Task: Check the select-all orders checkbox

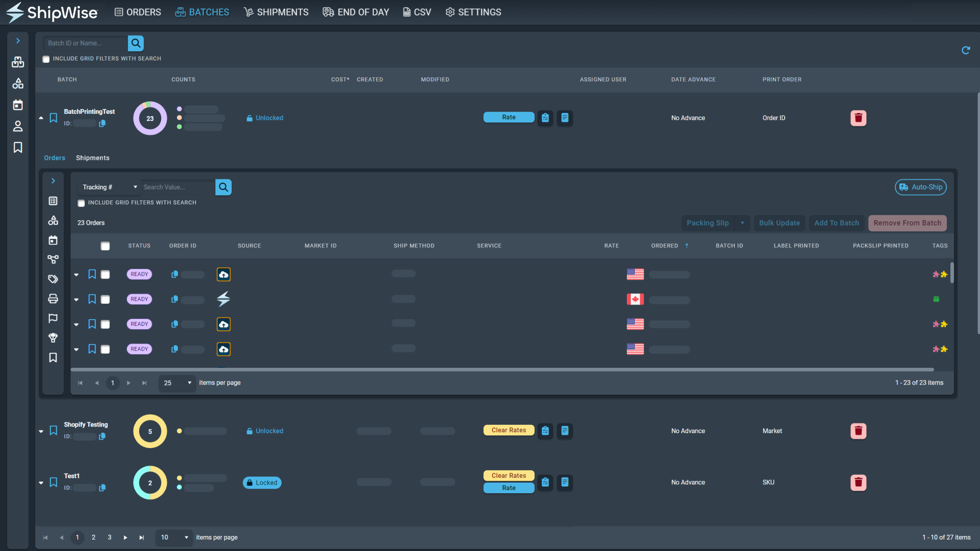Action: pos(105,246)
